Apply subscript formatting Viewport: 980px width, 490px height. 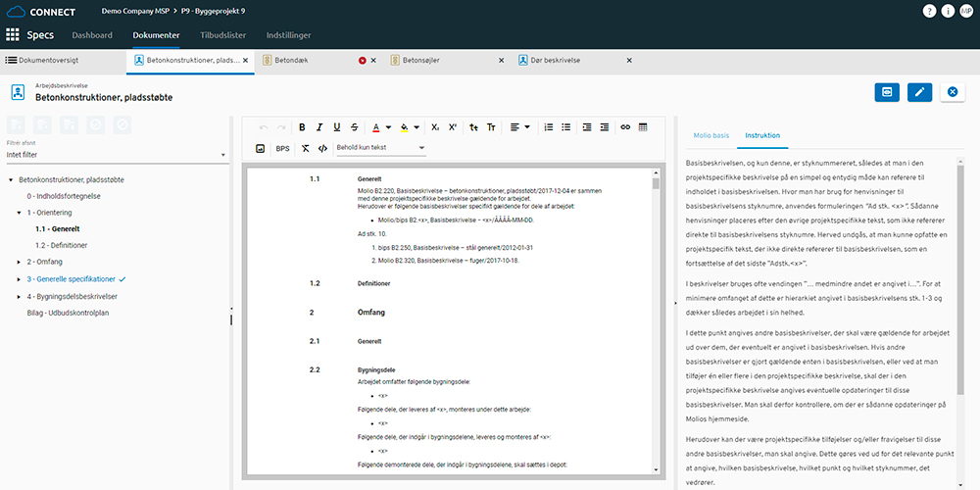pyautogui.click(x=434, y=127)
